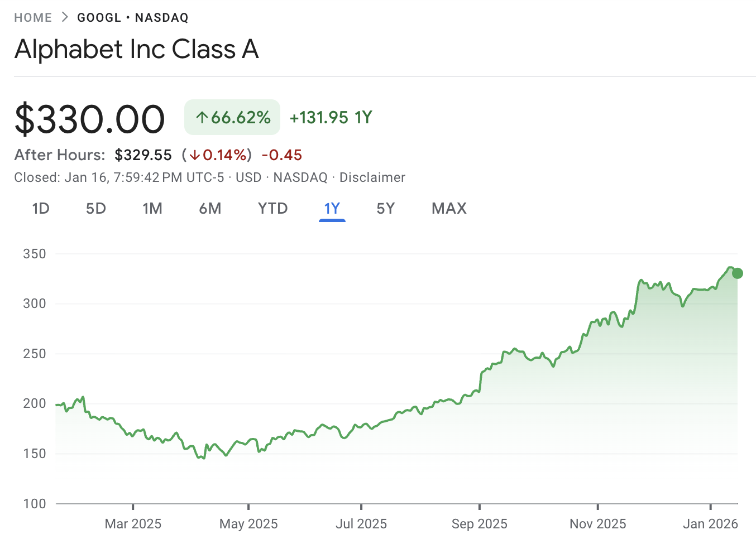Click the currently active 1Y tab

(332, 208)
